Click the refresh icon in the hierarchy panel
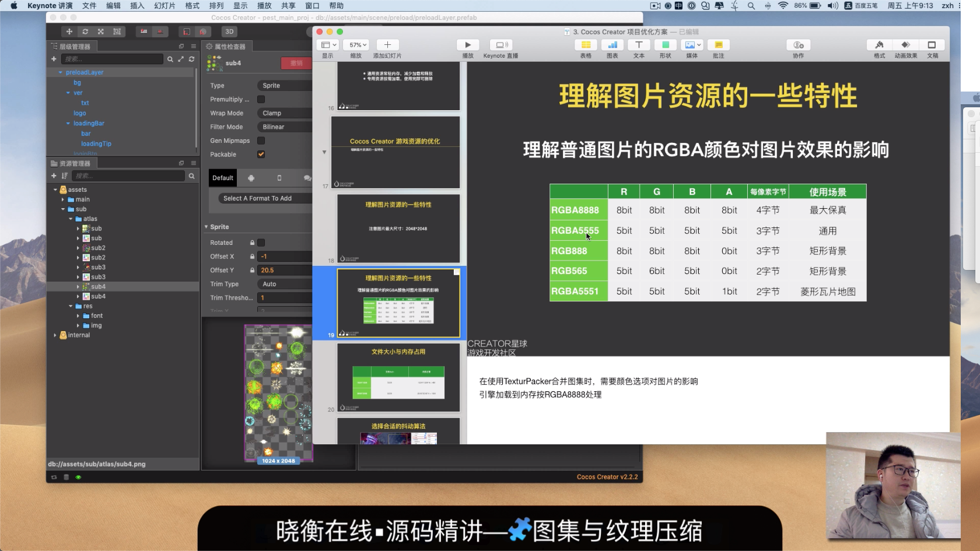The height and width of the screenshot is (551, 980). click(191, 59)
